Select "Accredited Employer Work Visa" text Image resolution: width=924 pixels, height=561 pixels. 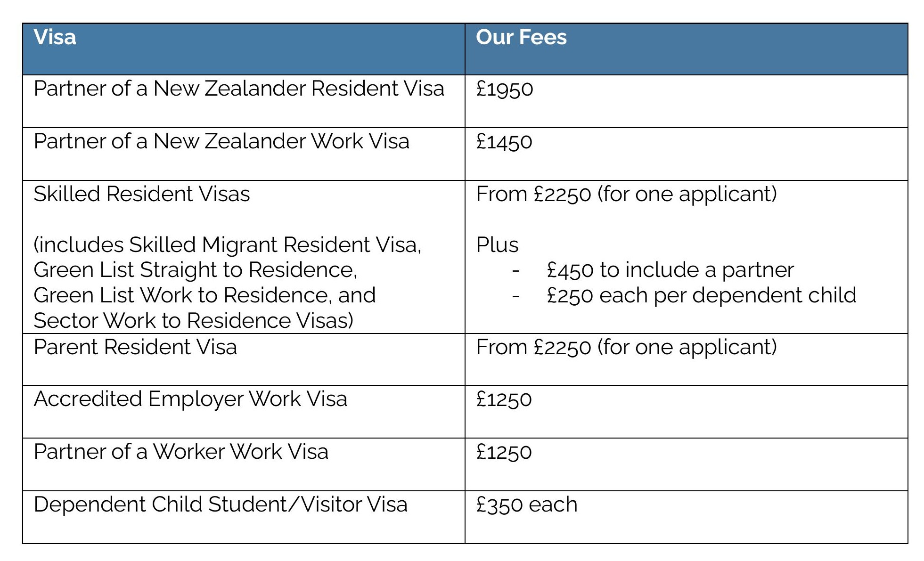[x=190, y=399]
